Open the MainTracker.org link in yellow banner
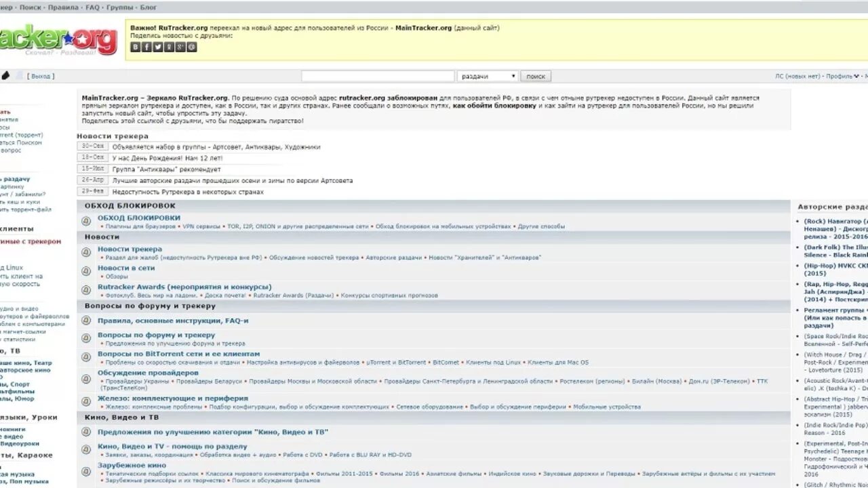This screenshot has width=868, height=488. pyautogui.click(x=423, y=28)
